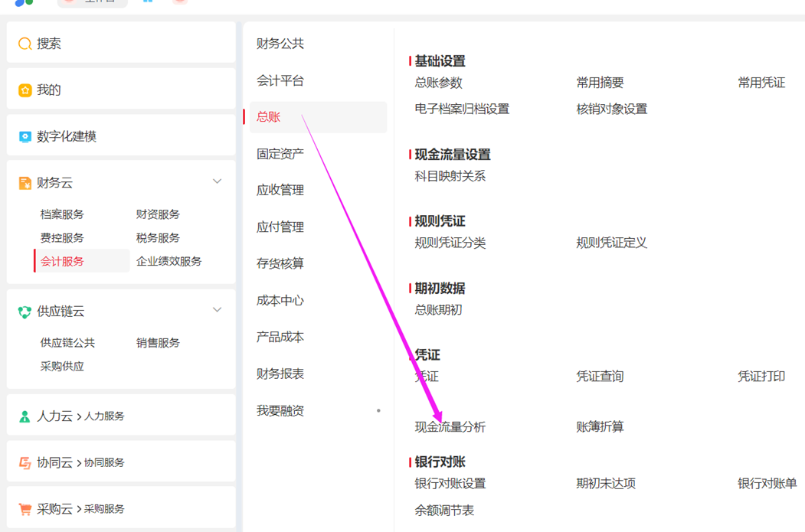Select 档案服务 under 财务云

point(61,214)
